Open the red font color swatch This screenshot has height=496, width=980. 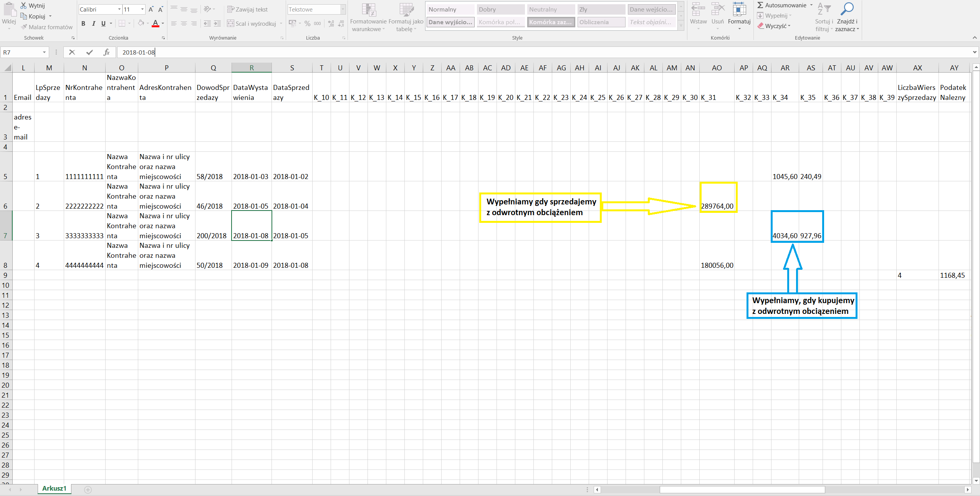pos(156,24)
